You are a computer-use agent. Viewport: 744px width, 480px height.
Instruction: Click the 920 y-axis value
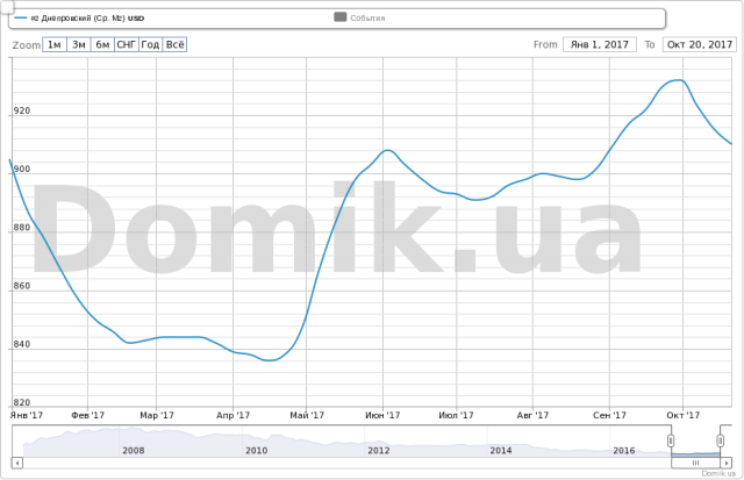(22, 111)
